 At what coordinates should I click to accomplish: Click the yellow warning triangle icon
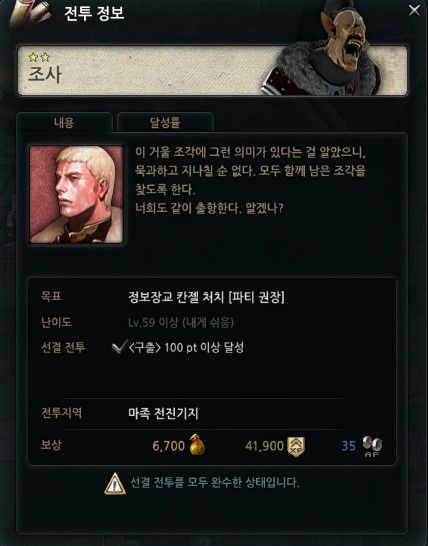point(115,484)
